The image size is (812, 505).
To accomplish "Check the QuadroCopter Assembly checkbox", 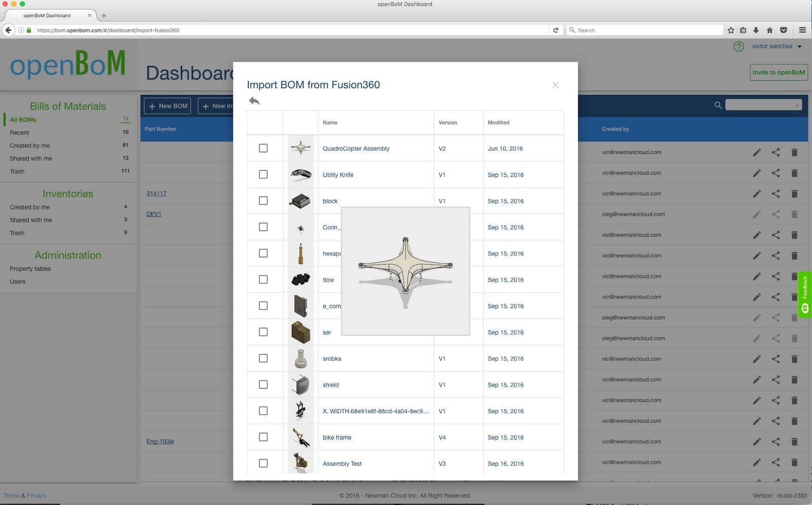I will tap(263, 148).
